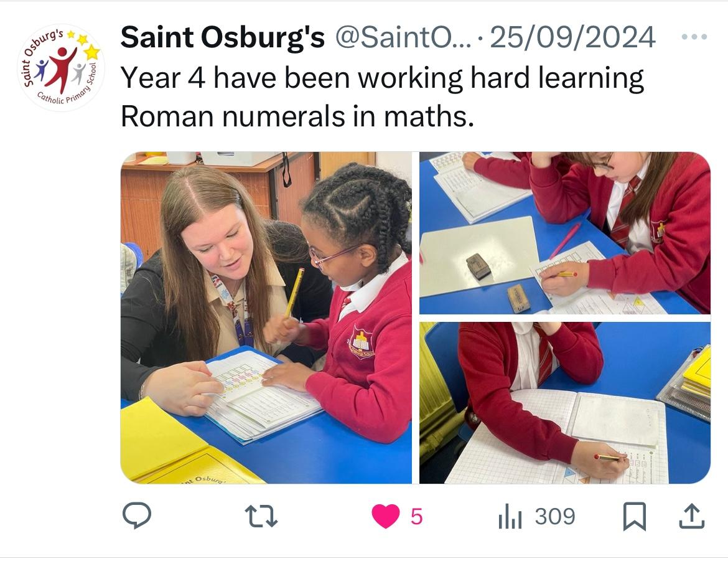Viewport: 728px width, 579px height.
Task: Open photo of pupil with whiteboard
Action: tap(564, 233)
